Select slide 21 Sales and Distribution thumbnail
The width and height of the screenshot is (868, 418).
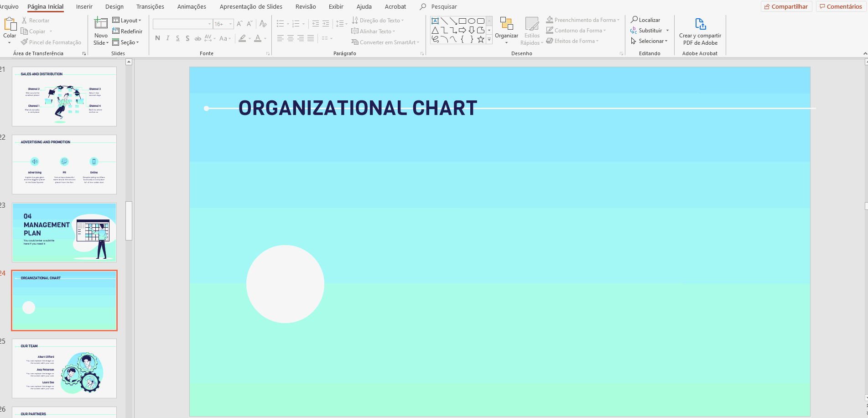(64, 96)
